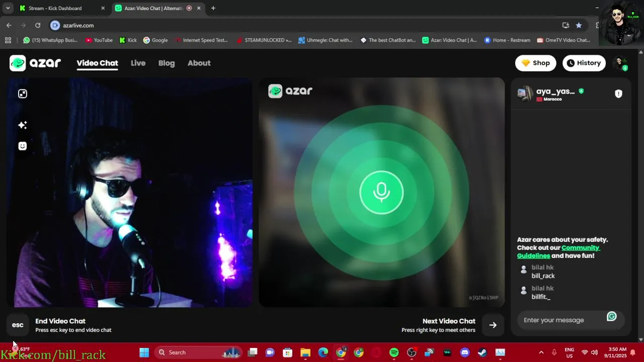Open Steam from the taskbar
The width and height of the screenshot is (644, 362).
pyautogui.click(x=482, y=352)
